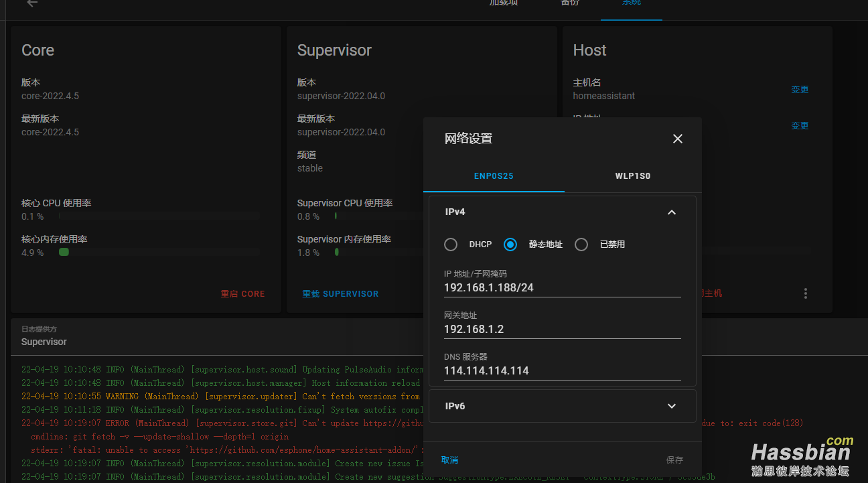868x483 pixels.
Task: Close the network settings dialog
Action: 677,139
